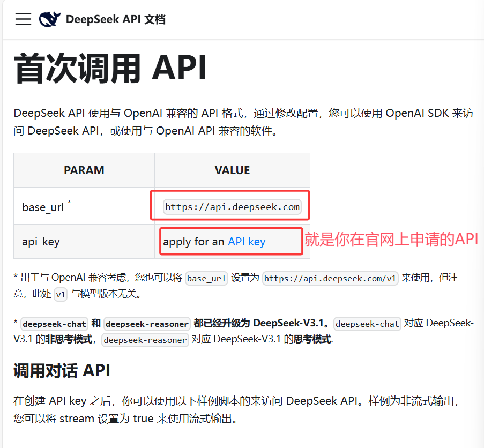
Task: Click the base_url parameter cell
Action: point(84,206)
